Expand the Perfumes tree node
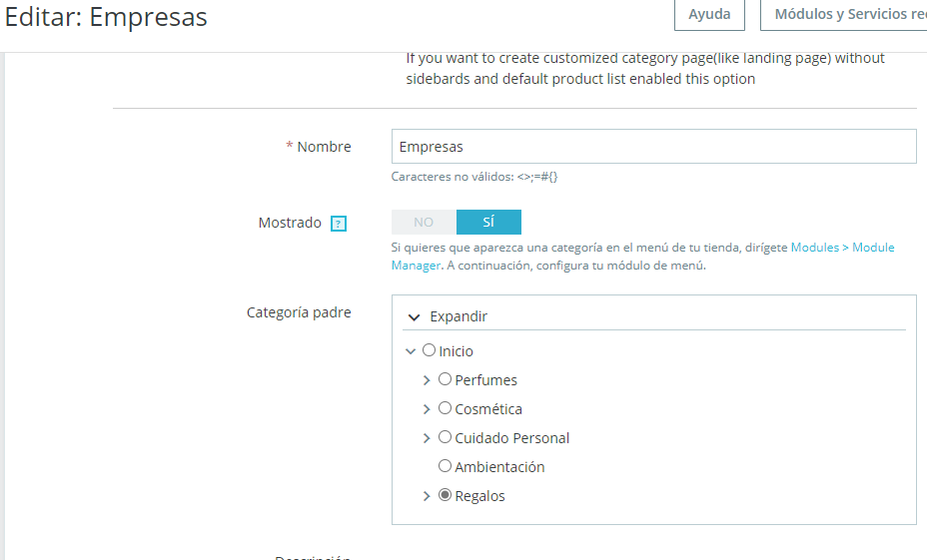The width and height of the screenshot is (927, 560). point(427,380)
